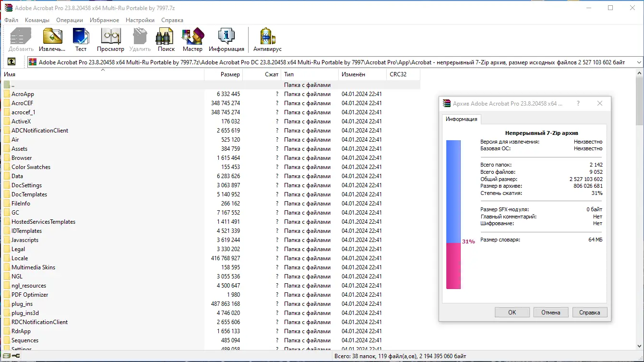The width and height of the screenshot is (644, 362).
Task: Open the Файл menu
Action: (x=11, y=20)
